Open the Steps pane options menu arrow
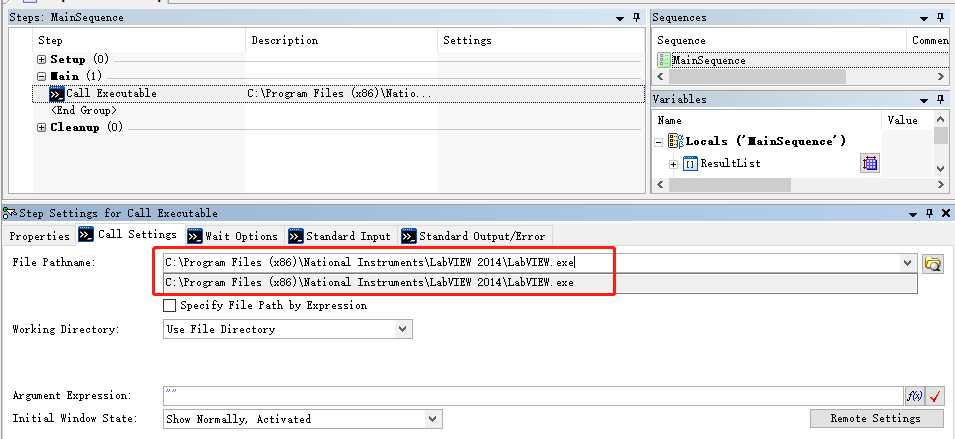The height and width of the screenshot is (439, 955). 620,18
